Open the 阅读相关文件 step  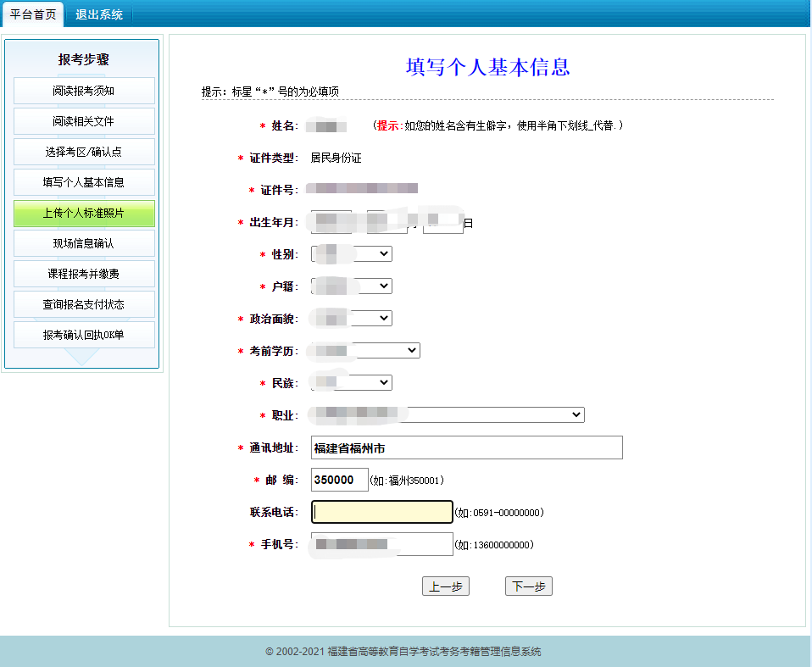click(84, 121)
